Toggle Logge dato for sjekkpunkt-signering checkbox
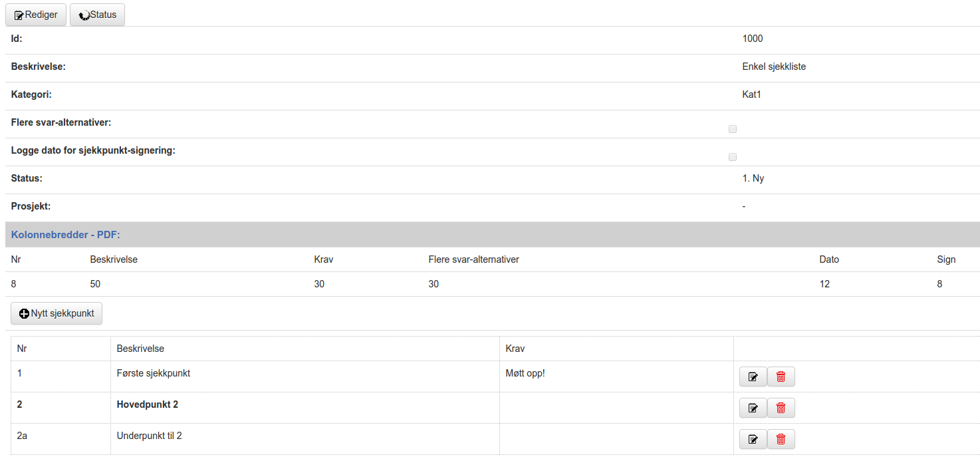This screenshot has width=980, height=461. [x=733, y=157]
